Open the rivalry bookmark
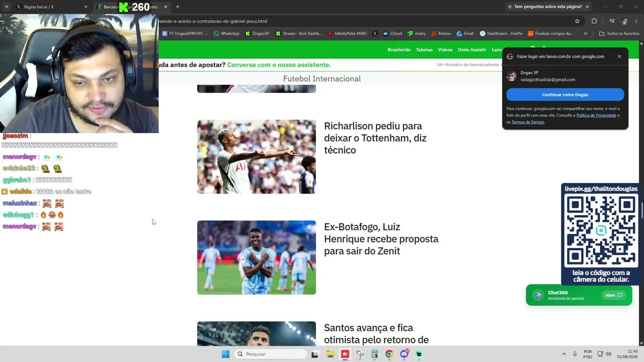This screenshot has height=362, width=644. tap(417, 34)
